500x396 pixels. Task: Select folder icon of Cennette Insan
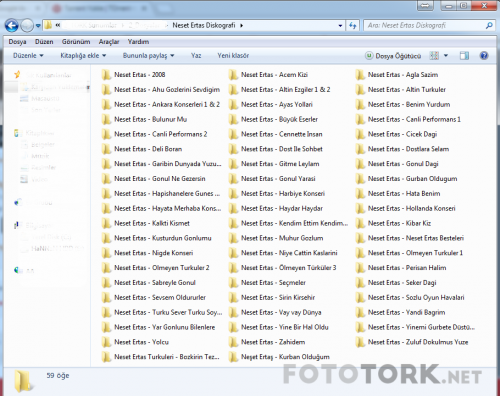(x=233, y=134)
